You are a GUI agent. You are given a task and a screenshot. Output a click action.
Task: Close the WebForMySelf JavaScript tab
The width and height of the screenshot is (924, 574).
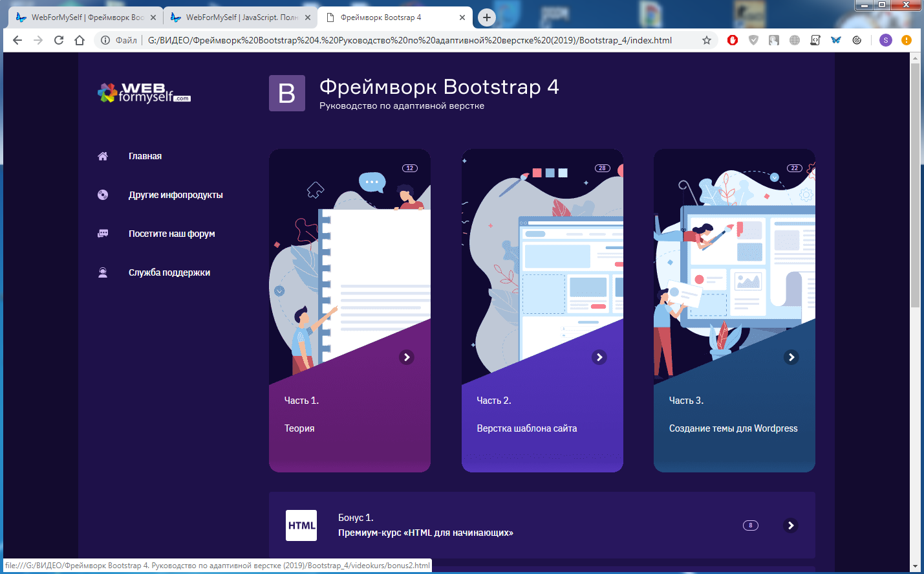pos(308,17)
